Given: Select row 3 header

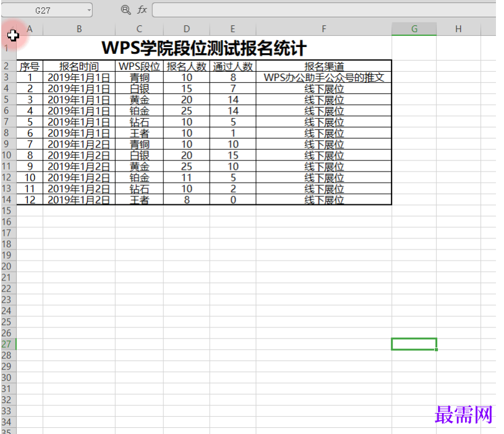Looking at the screenshot, I should 9,77.
